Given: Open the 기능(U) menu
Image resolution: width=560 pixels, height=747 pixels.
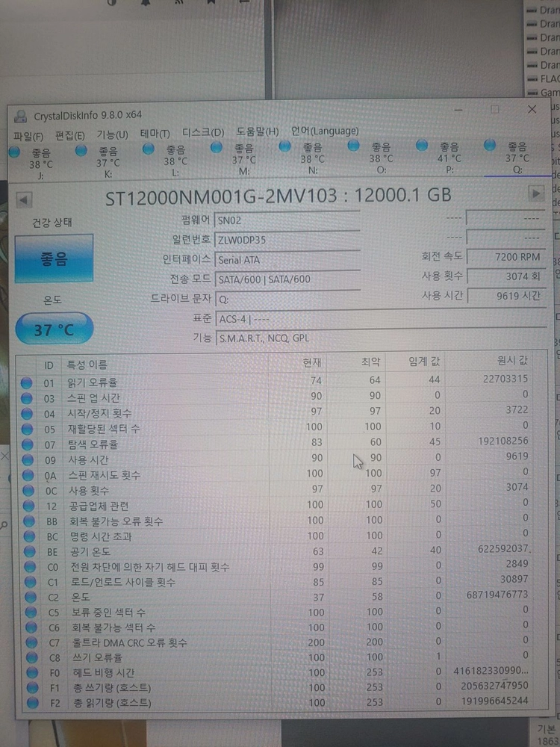Looking at the screenshot, I should click(x=113, y=134).
